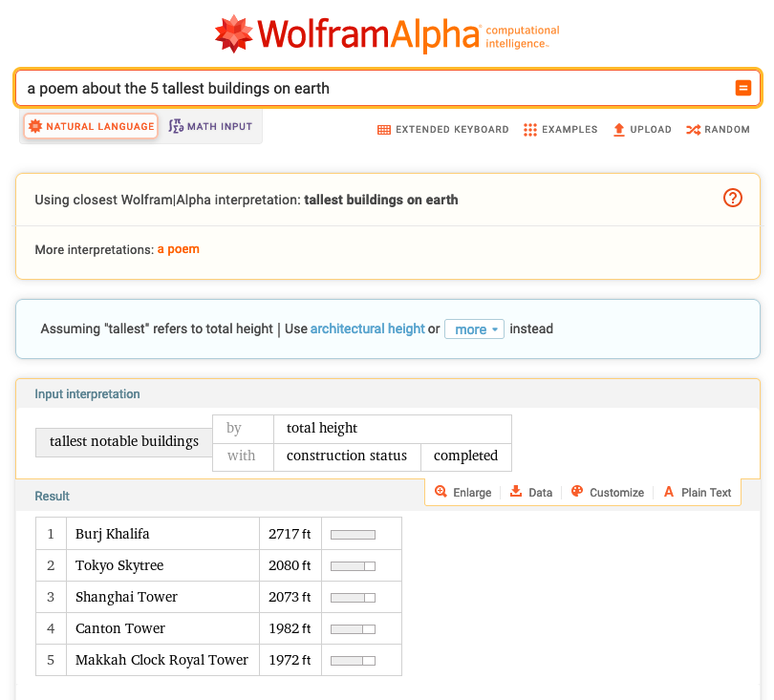Image resolution: width=774 pixels, height=700 pixels.
Task: Switch to Math Input mode
Action: pyautogui.click(x=210, y=126)
